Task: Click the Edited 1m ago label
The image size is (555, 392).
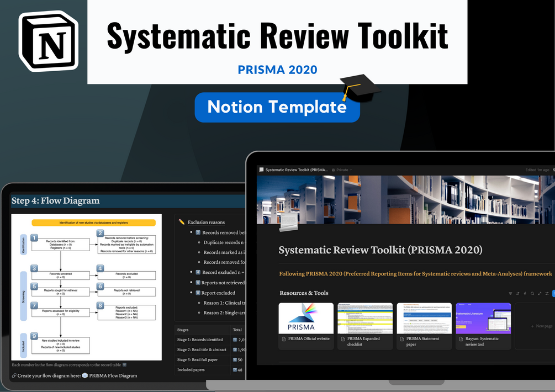Action: click(x=537, y=170)
